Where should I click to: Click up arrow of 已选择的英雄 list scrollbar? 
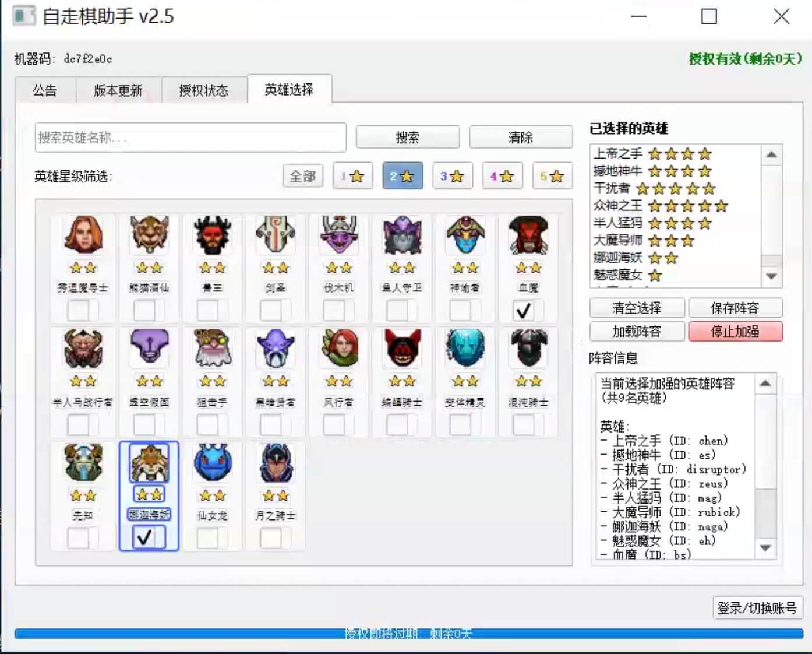tap(772, 155)
